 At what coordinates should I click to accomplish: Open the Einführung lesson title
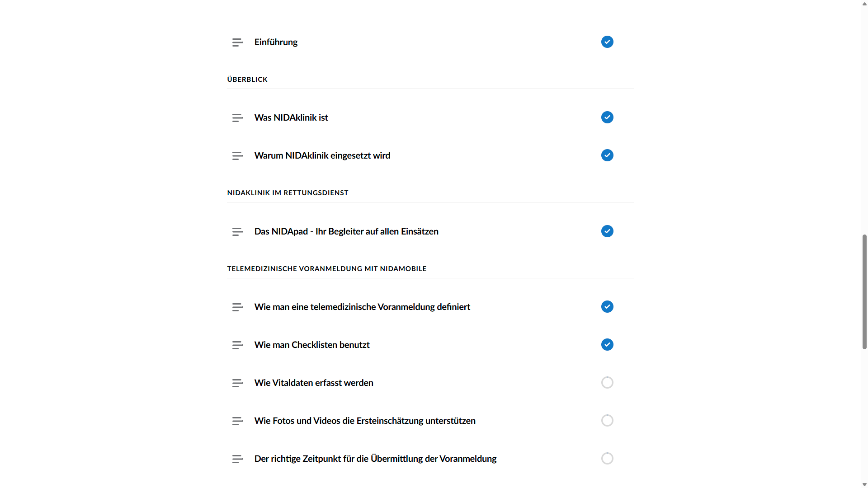click(276, 42)
